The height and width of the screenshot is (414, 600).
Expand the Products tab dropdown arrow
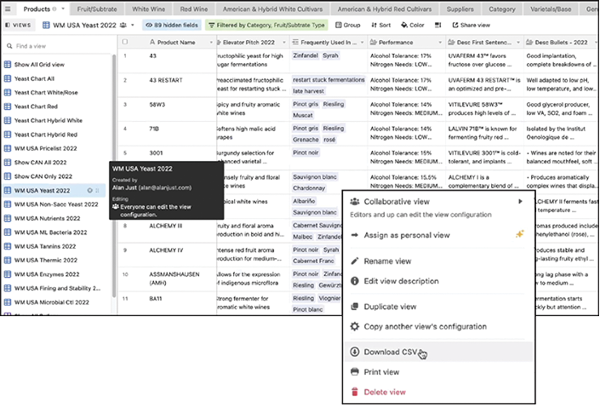[x=63, y=9]
